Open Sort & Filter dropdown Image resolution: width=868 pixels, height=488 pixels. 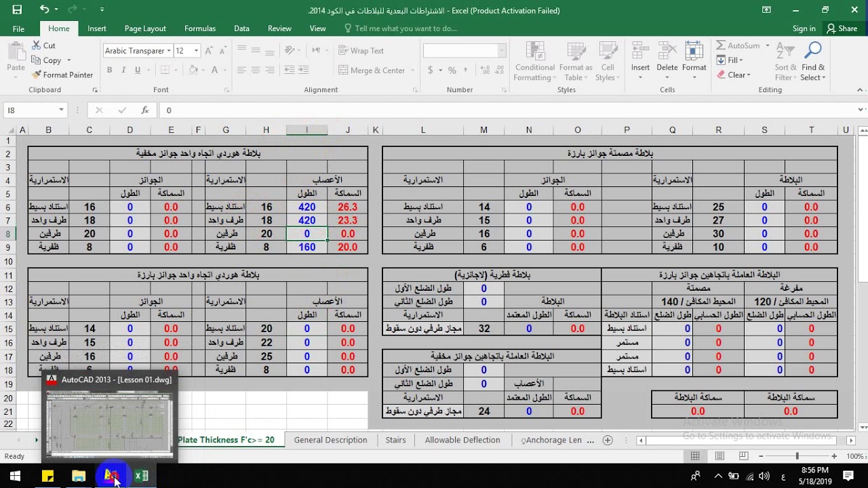785,61
